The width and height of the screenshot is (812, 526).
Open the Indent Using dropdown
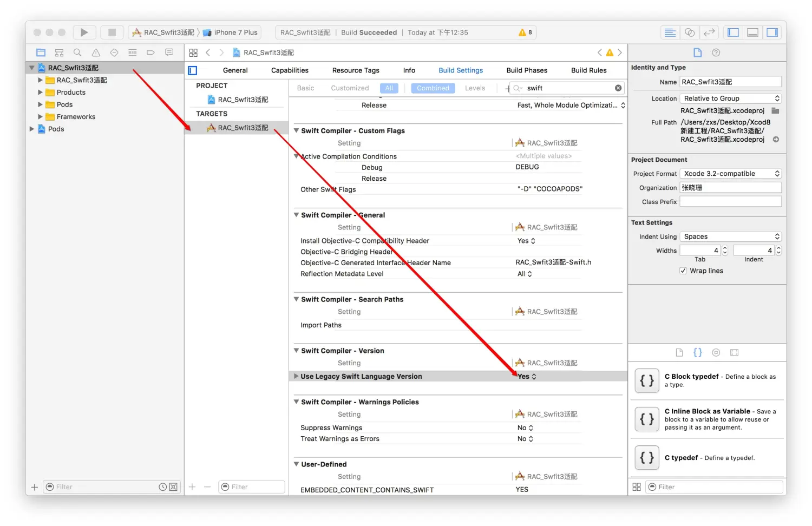tap(730, 236)
